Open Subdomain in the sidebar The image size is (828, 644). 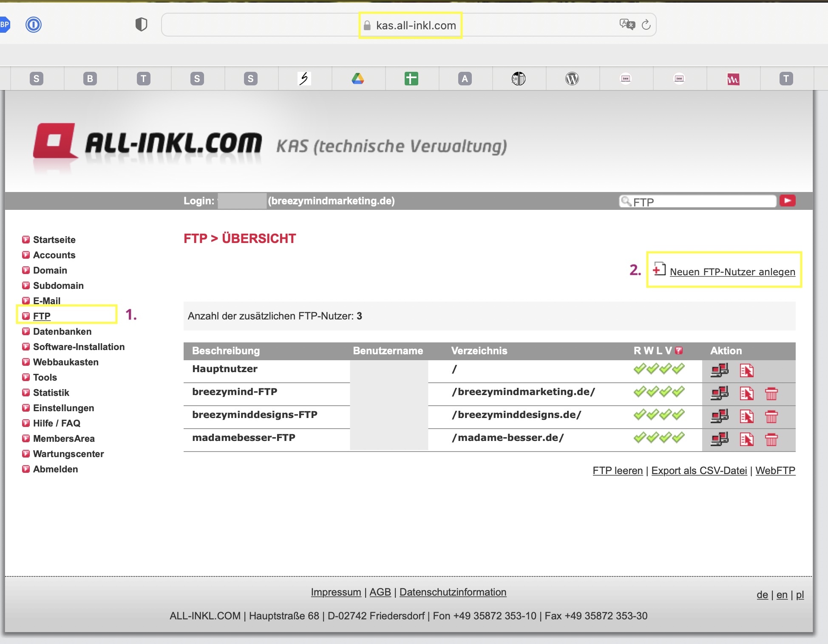click(x=58, y=285)
